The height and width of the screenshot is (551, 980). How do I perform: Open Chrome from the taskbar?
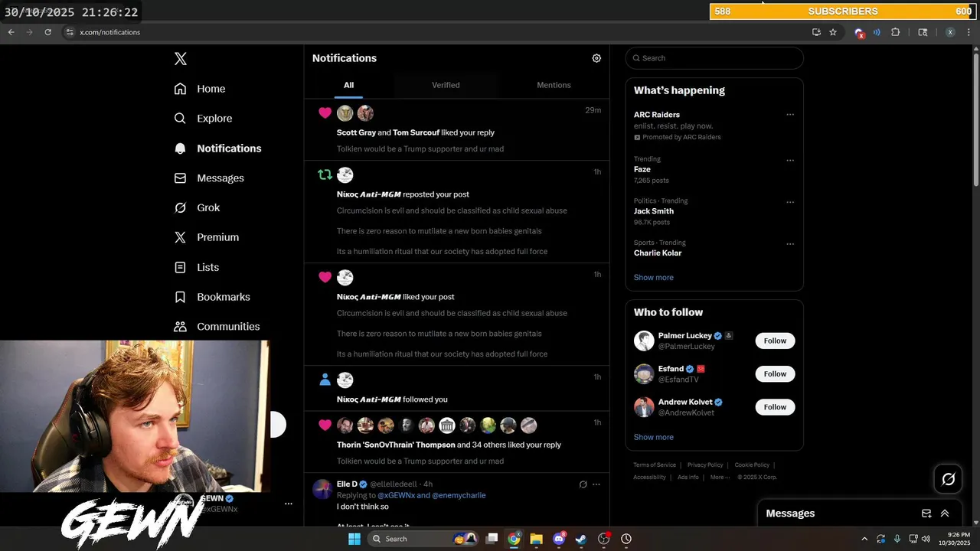[514, 539]
